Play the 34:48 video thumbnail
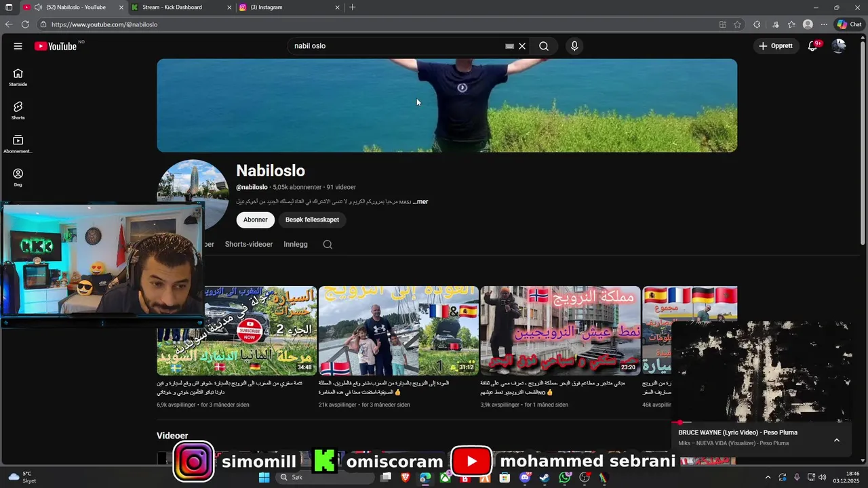This screenshot has height=488, width=868. tap(237, 331)
